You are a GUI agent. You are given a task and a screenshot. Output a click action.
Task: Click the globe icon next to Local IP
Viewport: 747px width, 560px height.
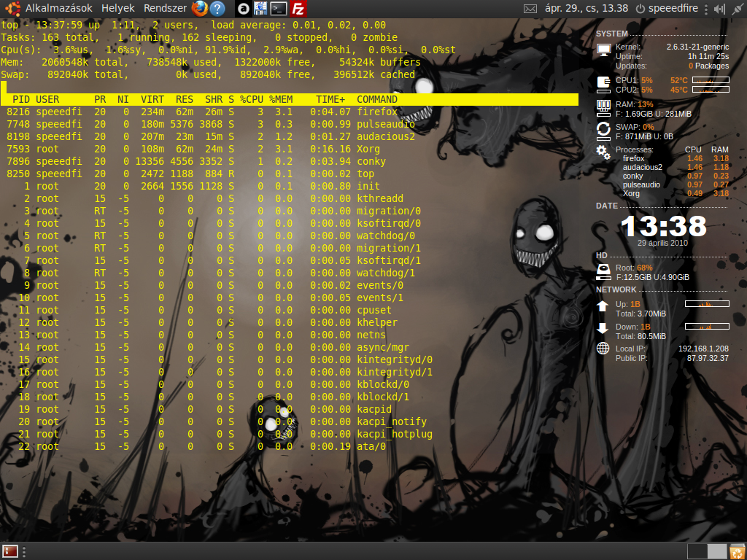[603, 348]
